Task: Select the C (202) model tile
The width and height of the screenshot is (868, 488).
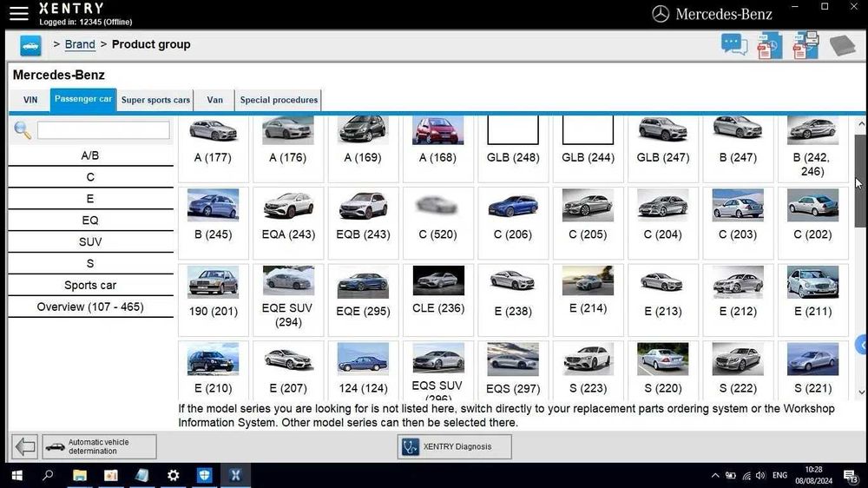Action: (x=812, y=222)
